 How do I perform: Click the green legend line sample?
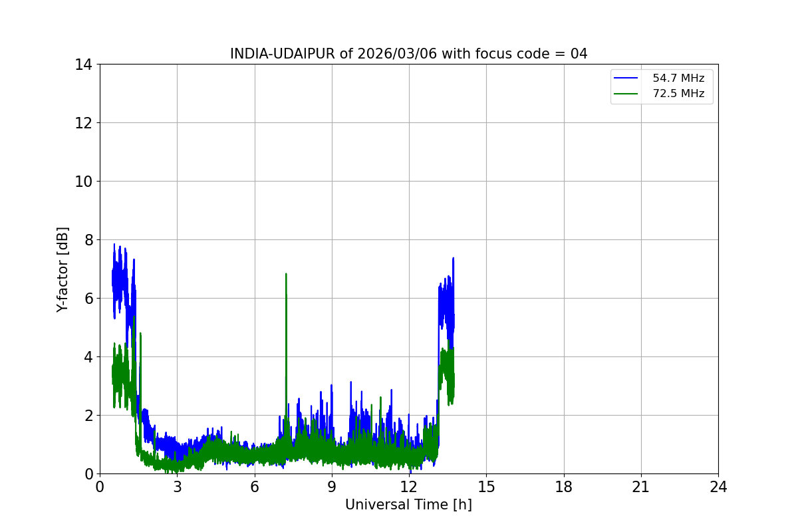click(626, 94)
